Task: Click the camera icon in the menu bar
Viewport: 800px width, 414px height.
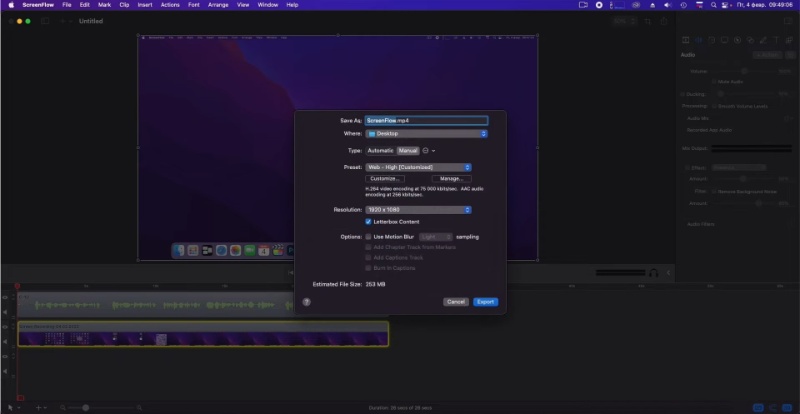Action: pyautogui.click(x=583, y=5)
